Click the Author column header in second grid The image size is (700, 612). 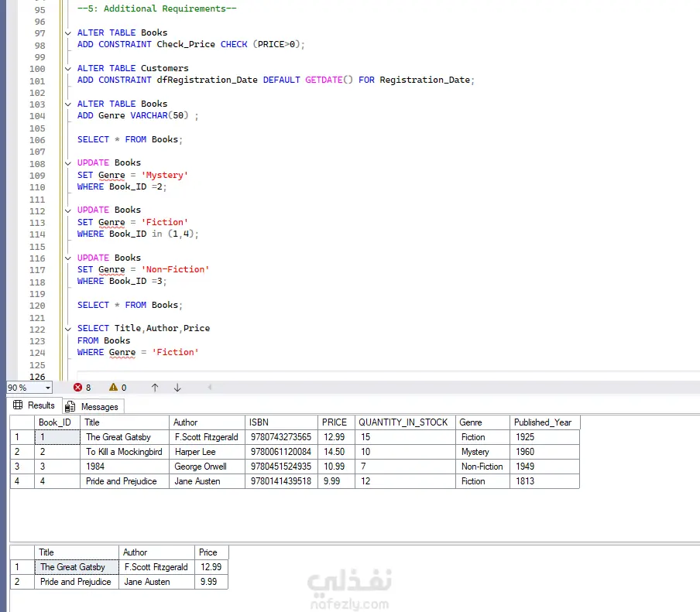156,552
